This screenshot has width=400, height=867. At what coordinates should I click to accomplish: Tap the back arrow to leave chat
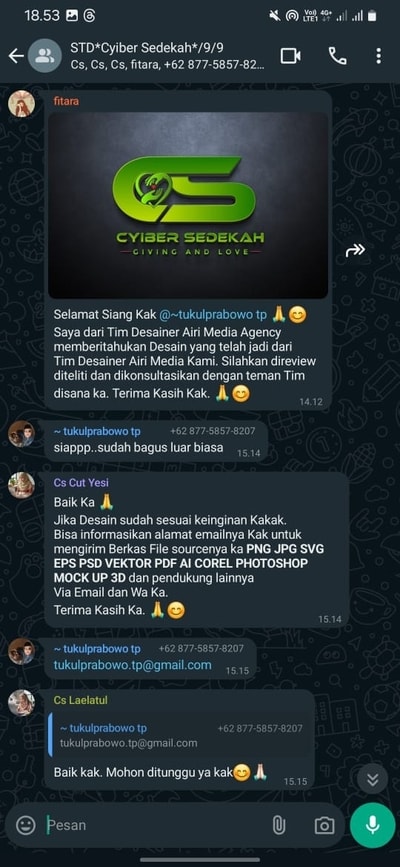pos(16,56)
